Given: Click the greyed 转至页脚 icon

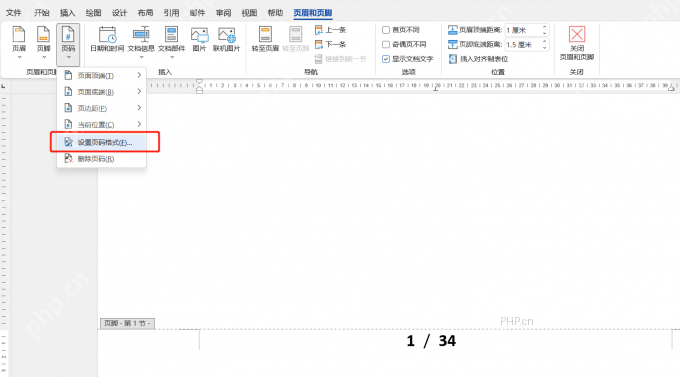Looking at the screenshot, I should (296, 34).
